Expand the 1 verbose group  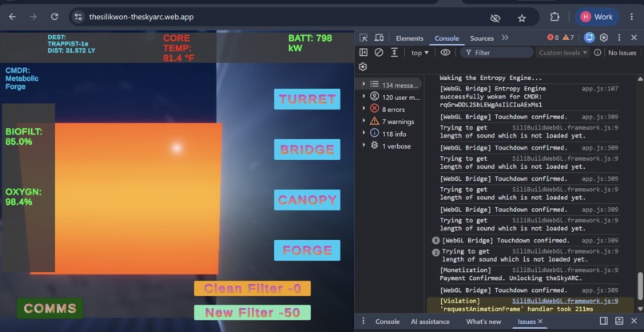(364, 146)
